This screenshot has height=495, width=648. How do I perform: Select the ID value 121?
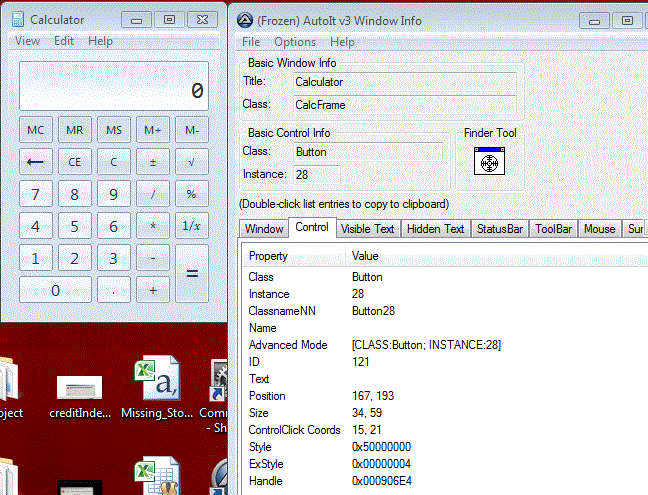click(x=360, y=362)
